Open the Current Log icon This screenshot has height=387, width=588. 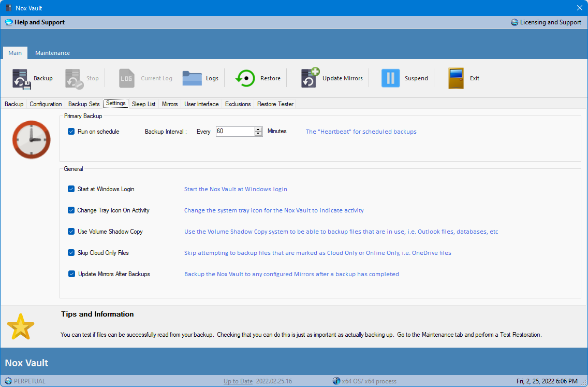[127, 78]
